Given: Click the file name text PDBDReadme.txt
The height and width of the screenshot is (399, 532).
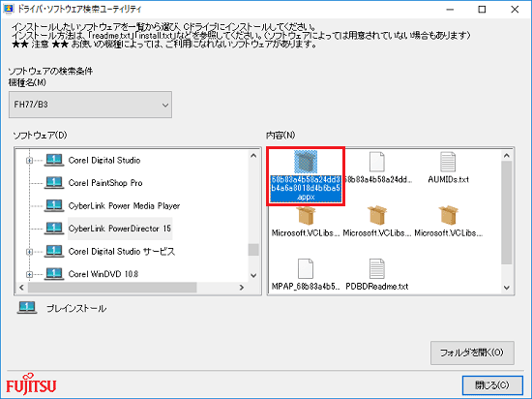Looking at the screenshot, I should tap(377, 287).
